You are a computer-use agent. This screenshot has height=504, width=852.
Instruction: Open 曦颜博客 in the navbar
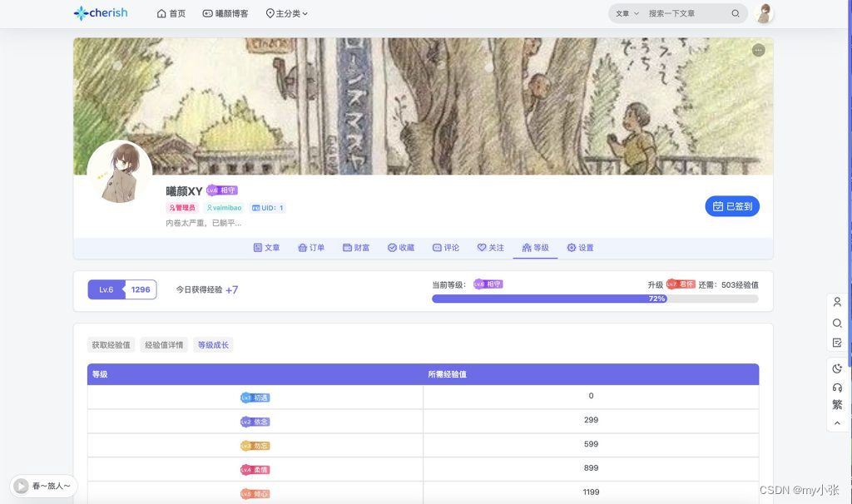pyautogui.click(x=225, y=13)
